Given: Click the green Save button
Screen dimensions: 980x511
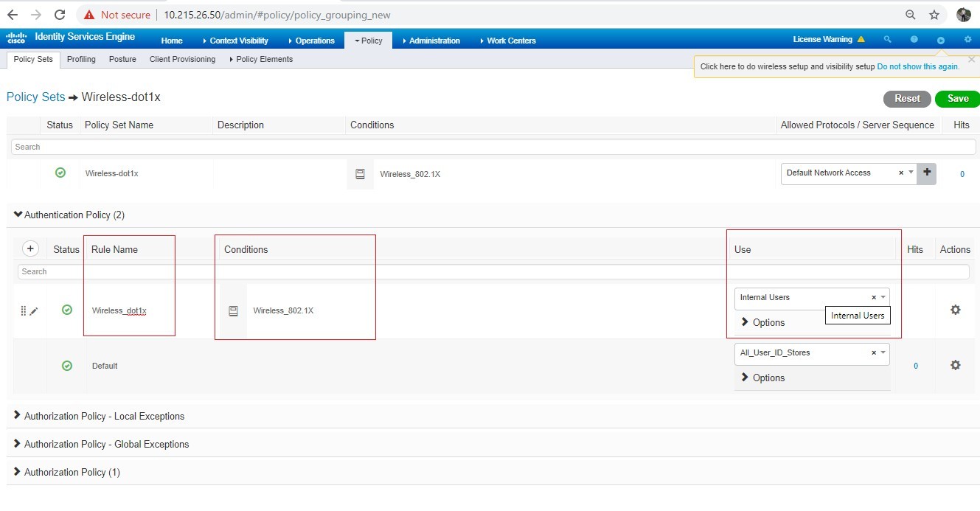Looking at the screenshot, I should pyautogui.click(x=957, y=99).
